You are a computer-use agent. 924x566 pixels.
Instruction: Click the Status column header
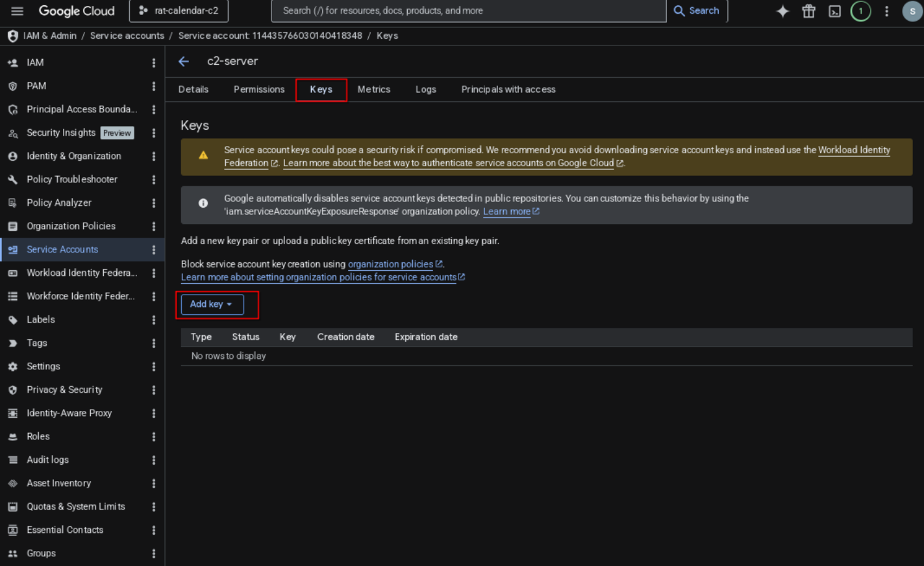[x=245, y=337]
